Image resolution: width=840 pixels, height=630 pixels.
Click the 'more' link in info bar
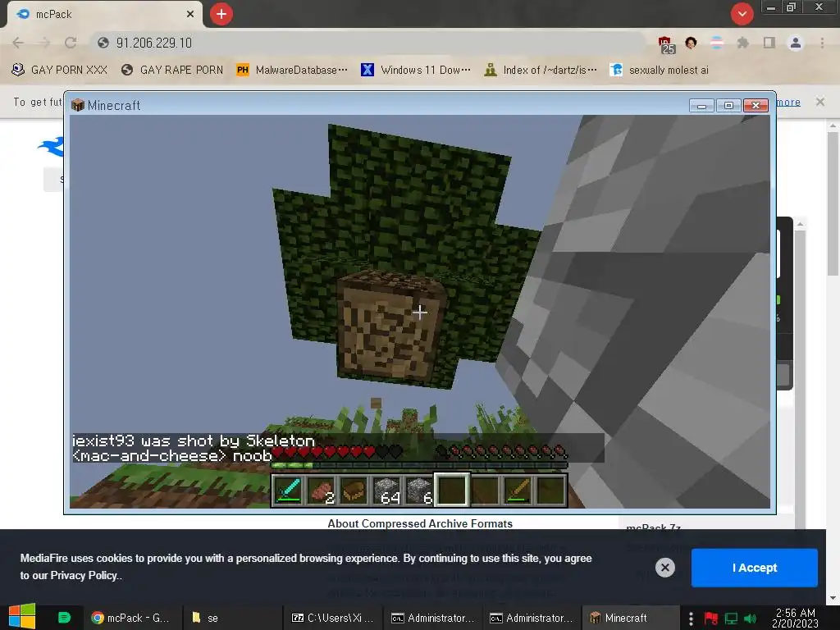(x=788, y=103)
